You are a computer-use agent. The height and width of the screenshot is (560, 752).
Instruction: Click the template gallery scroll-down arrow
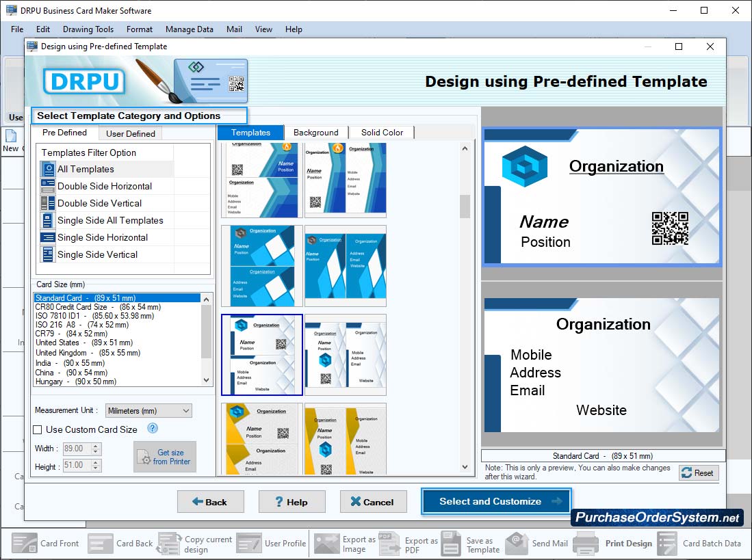465,466
